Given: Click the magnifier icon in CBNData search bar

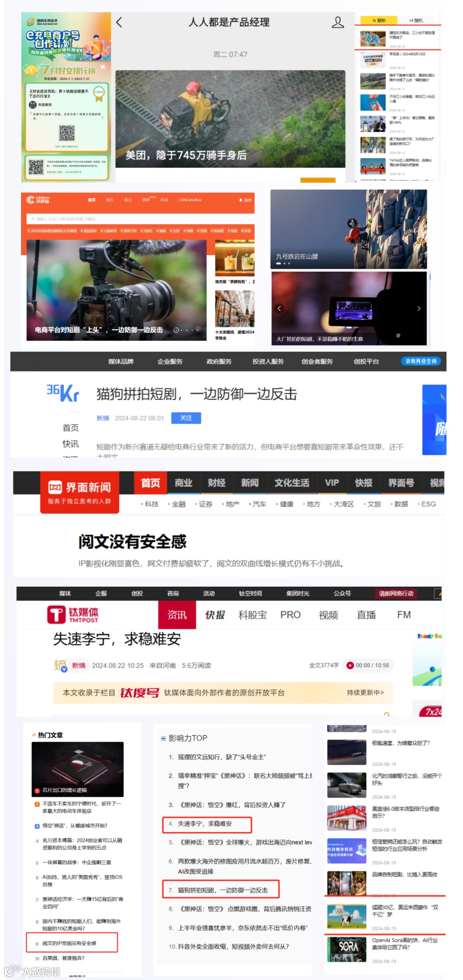Looking at the screenshot, I should 33,219.
